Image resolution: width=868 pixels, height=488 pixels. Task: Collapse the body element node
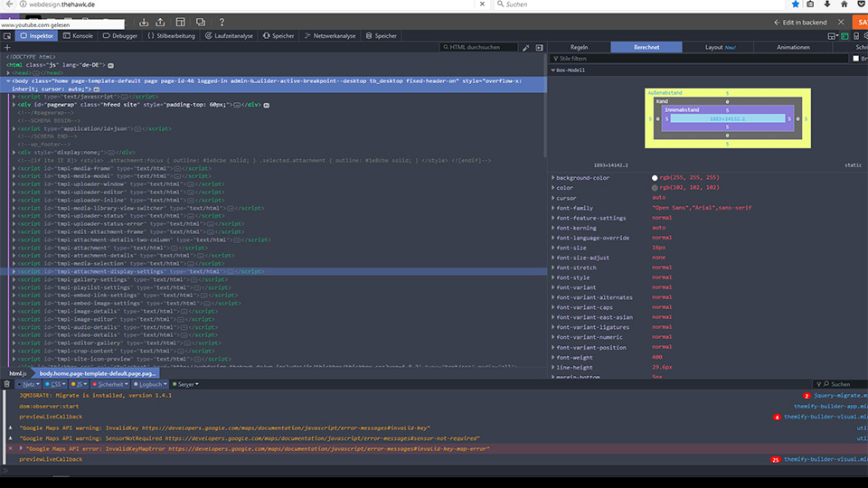coord(8,80)
